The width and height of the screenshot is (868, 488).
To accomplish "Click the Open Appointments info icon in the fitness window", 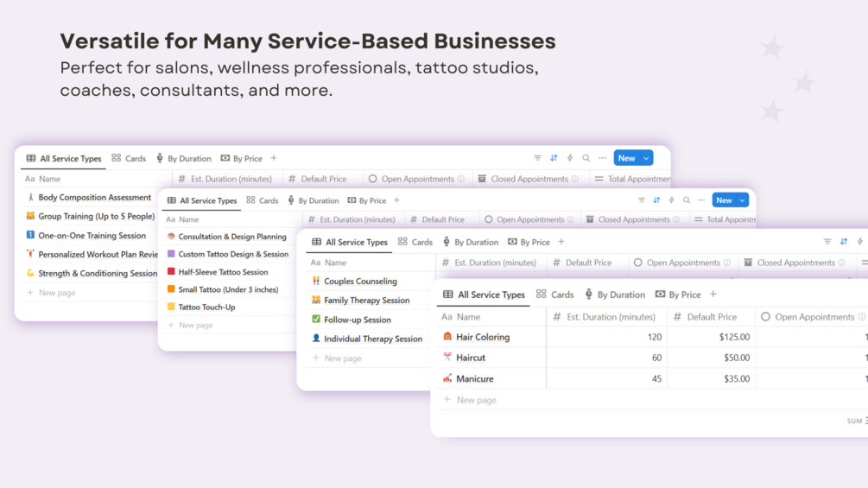I will tap(461, 179).
